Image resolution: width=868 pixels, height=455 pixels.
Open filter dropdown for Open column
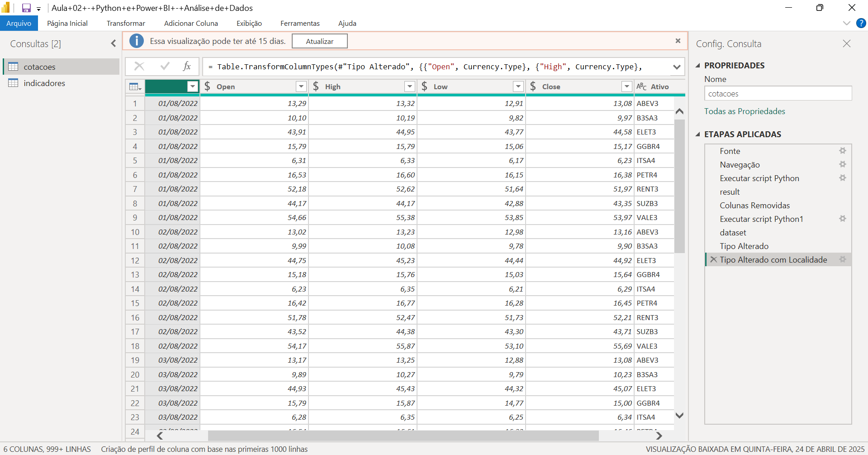coord(301,86)
